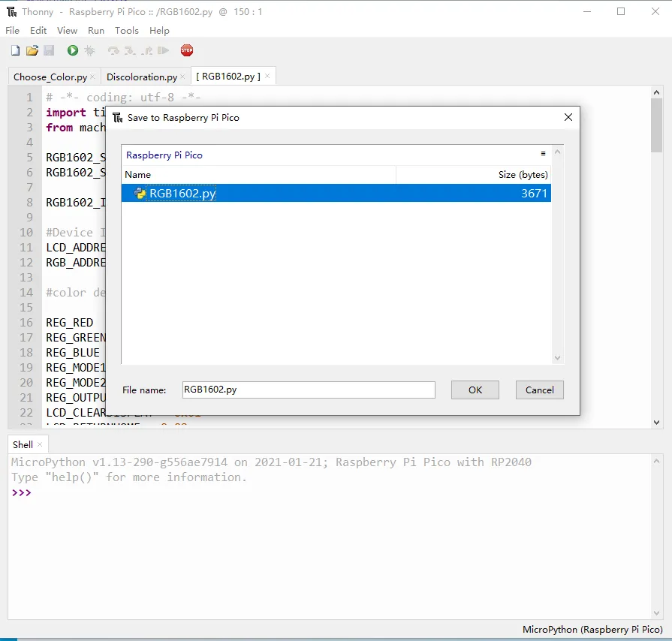Select RGB1602.py in the file list
Viewport: 672px width, 641px height.
336,193
